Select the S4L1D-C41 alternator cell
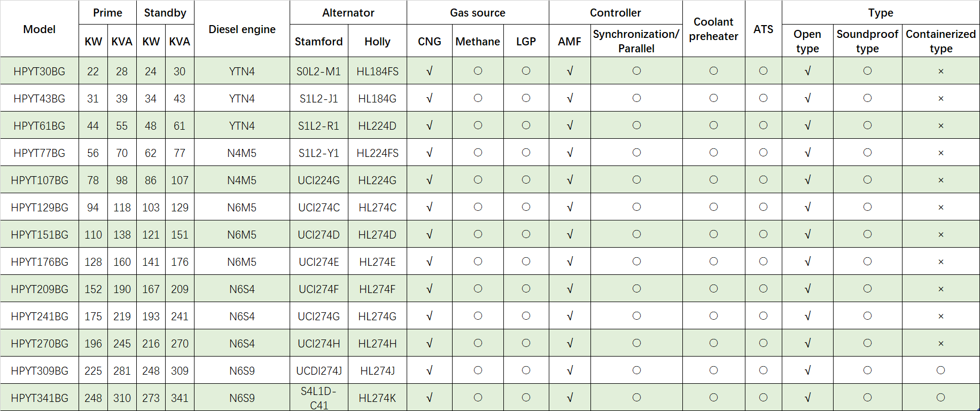The height and width of the screenshot is (411, 980). [x=319, y=398]
